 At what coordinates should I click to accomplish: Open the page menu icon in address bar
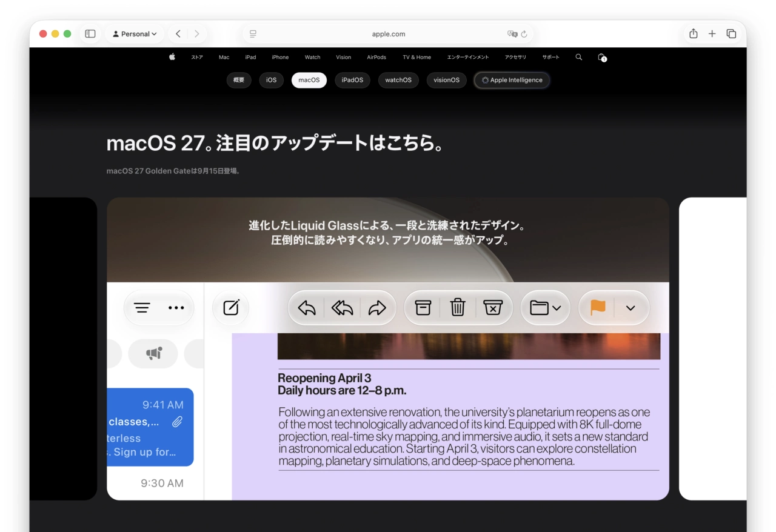tap(253, 34)
